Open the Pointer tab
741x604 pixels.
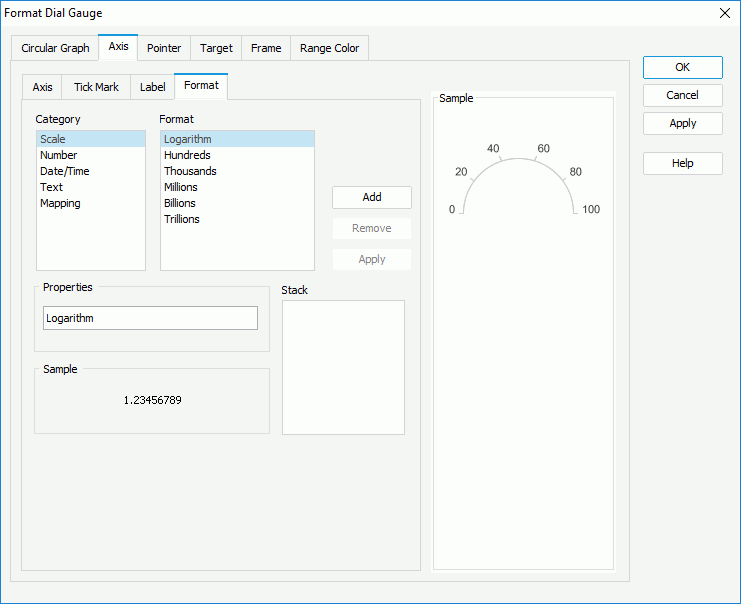pos(164,48)
